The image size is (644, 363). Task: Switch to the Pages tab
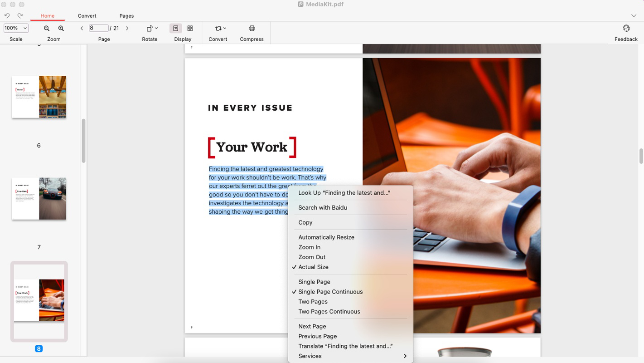(126, 15)
